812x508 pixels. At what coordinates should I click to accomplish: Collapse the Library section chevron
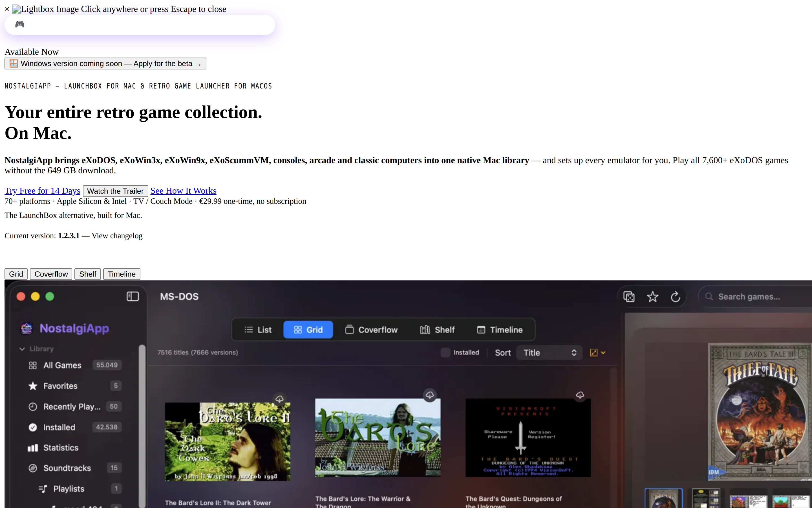click(x=22, y=349)
